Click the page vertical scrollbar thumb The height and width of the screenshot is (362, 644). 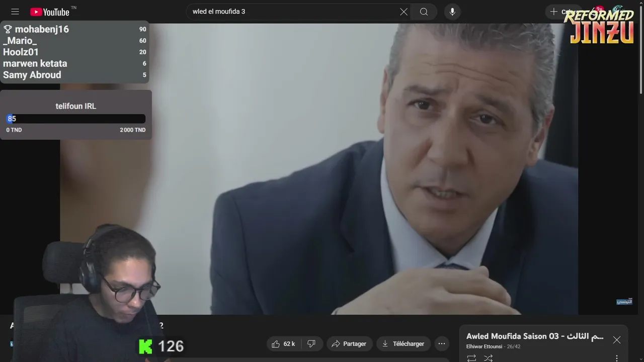point(640,49)
